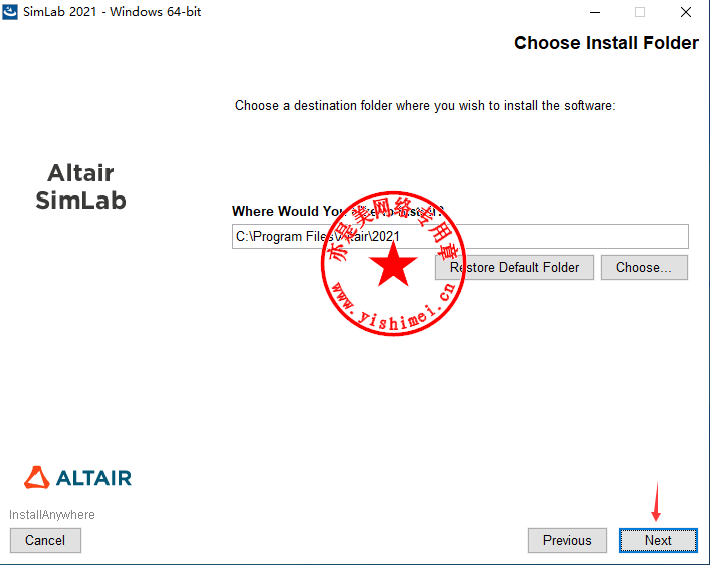Click the 'InstallAnywhere' label
The width and height of the screenshot is (710, 565).
tap(52, 515)
